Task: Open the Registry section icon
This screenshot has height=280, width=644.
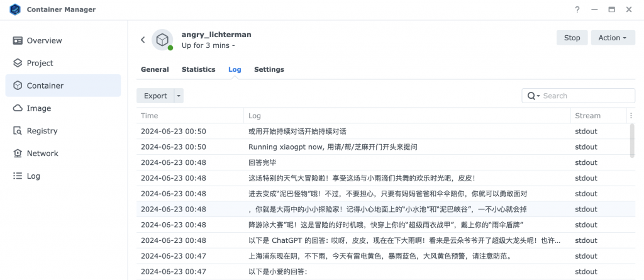Action: pyautogui.click(x=18, y=131)
